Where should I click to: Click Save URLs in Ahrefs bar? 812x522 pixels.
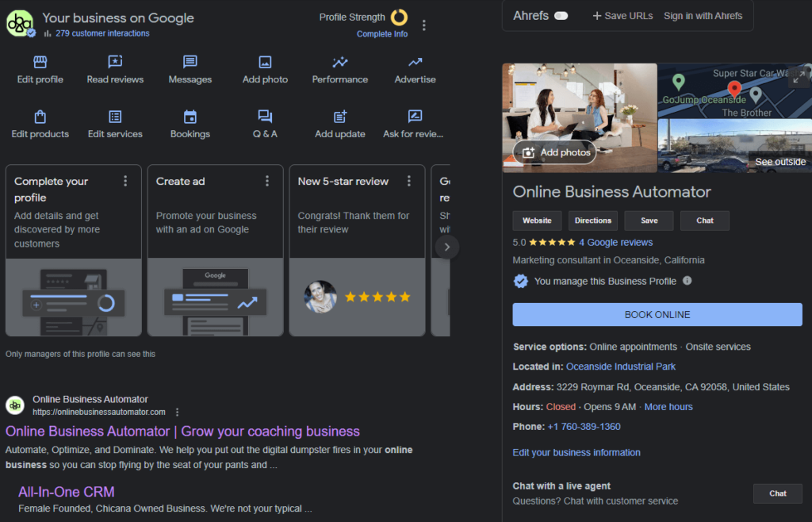click(622, 16)
